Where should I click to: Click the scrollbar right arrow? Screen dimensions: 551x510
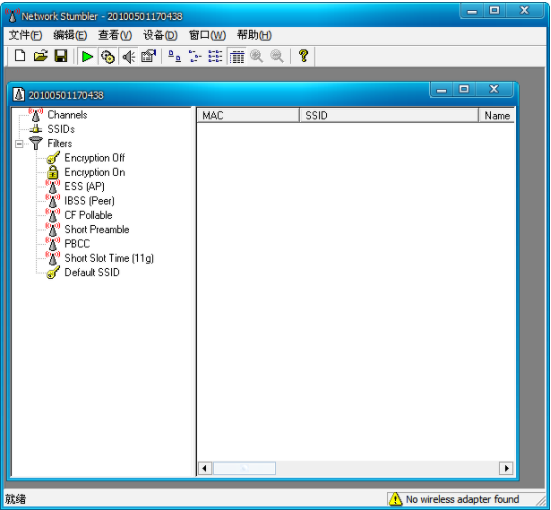click(506, 468)
